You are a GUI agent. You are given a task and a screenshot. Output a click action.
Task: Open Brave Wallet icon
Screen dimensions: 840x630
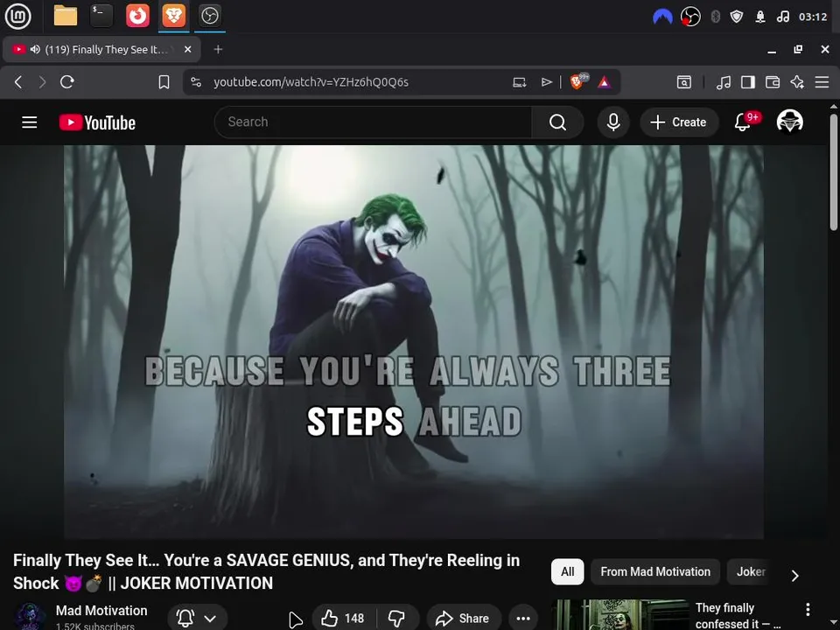773,82
